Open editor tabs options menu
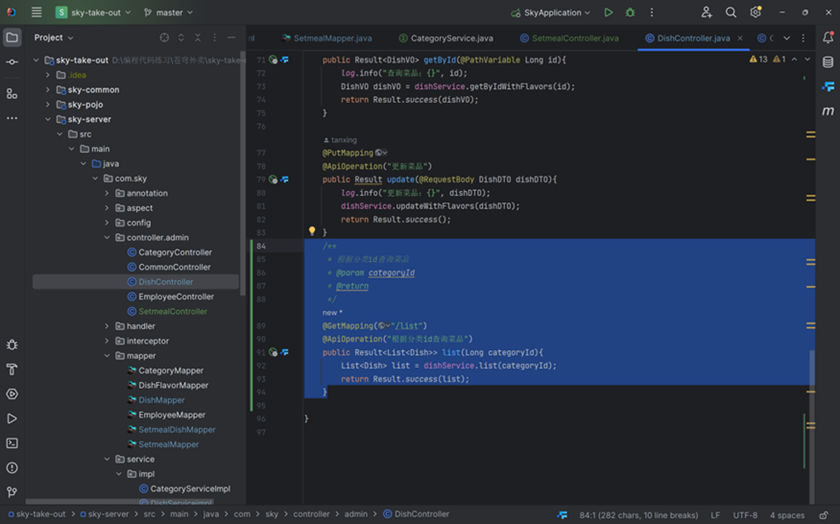Image resolution: width=840 pixels, height=524 pixels. pyautogui.click(x=803, y=38)
